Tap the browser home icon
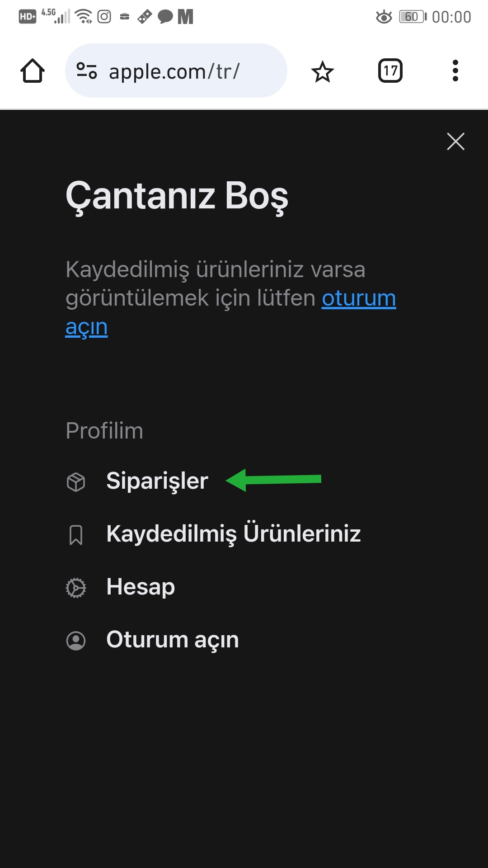Screen dimensions: 488x868 (33, 71)
